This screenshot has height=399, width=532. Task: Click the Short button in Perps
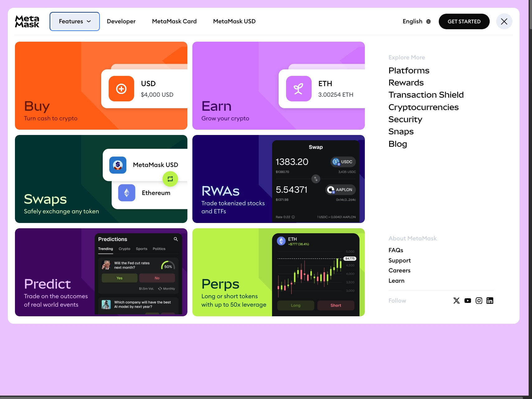[x=336, y=305]
